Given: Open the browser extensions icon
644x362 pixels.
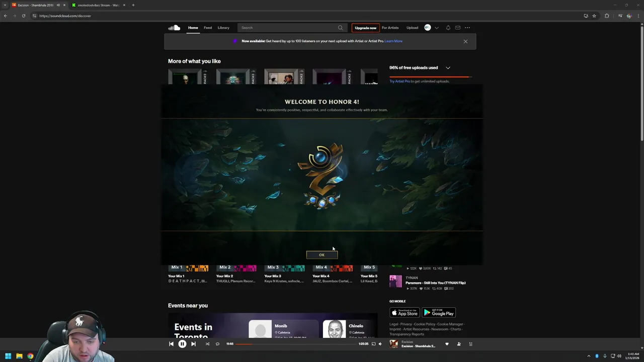Looking at the screenshot, I should point(607,16).
